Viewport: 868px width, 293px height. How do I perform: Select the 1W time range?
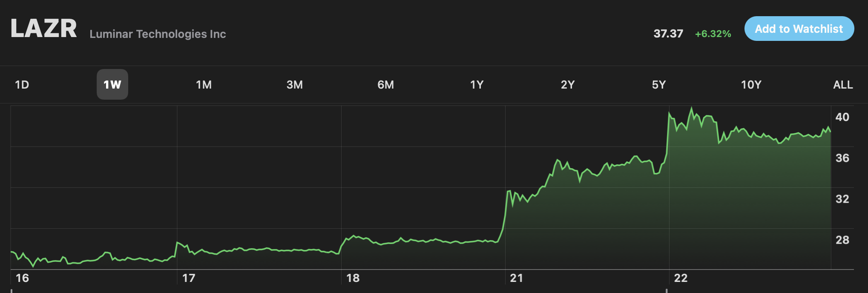click(112, 84)
